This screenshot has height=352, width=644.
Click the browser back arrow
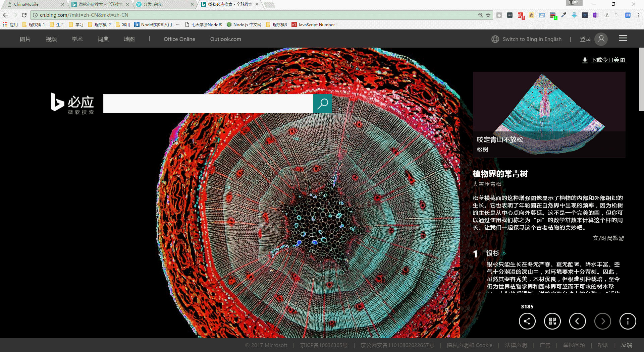(5, 15)
